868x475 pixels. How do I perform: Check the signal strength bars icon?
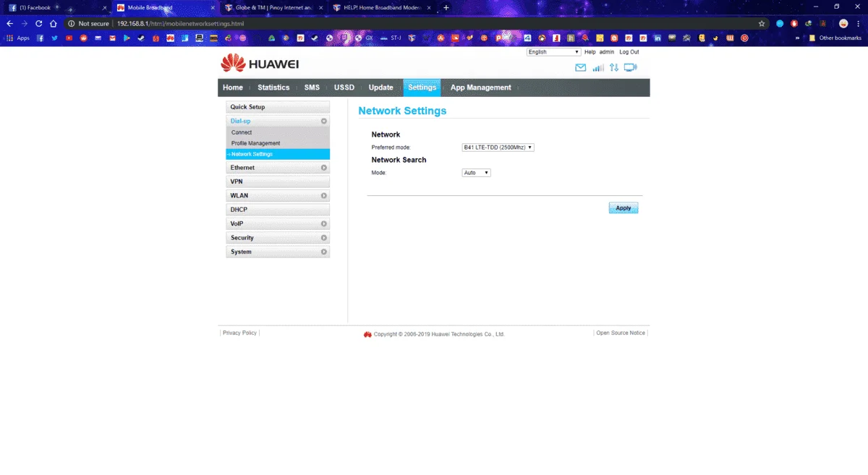(598, 67)
